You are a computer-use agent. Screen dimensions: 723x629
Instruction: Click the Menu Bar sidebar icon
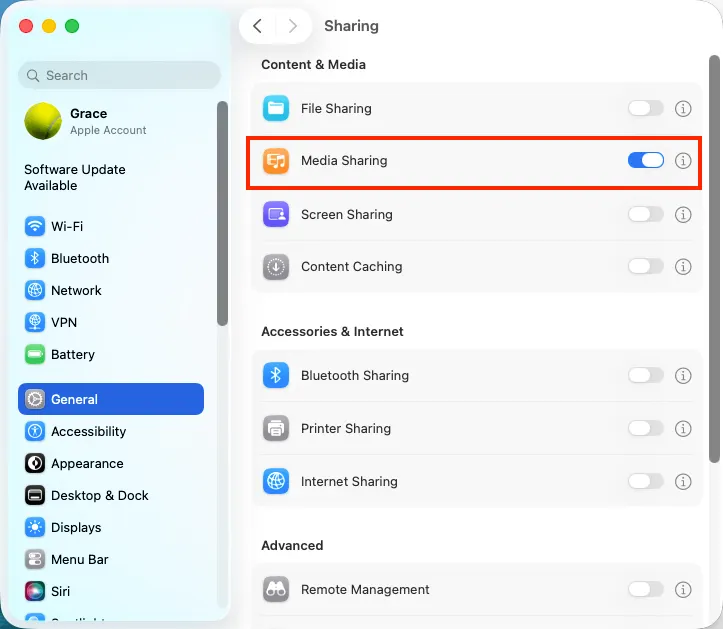[35, 560]
